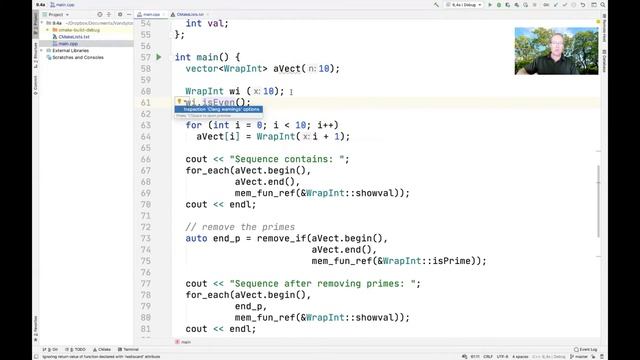
Task: Open the Git tool window tab
Action: tap(51, 350)
